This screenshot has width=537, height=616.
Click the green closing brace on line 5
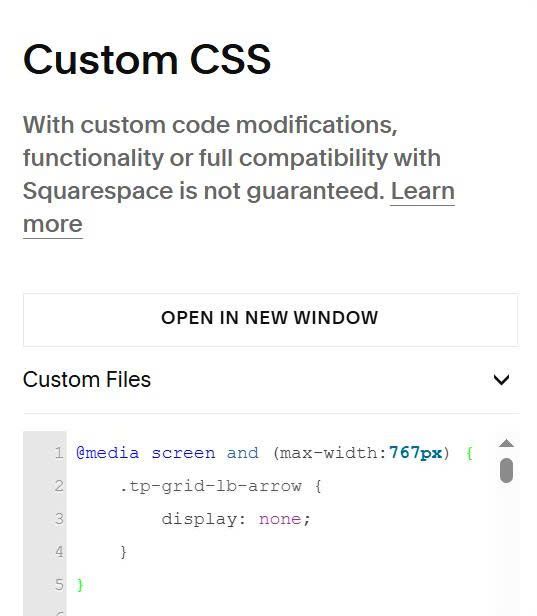(x=80, y=585)
